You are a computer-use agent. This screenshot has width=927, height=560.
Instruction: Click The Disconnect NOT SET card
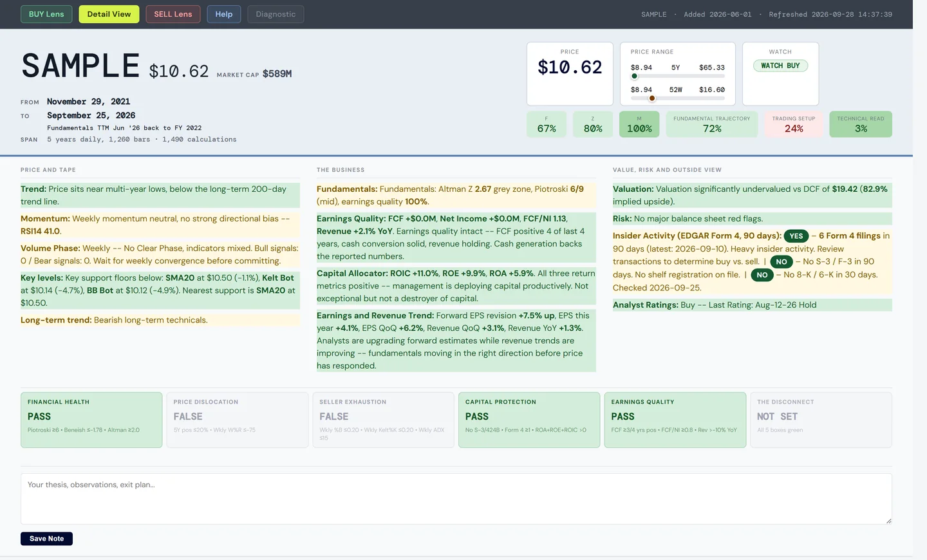click(x=821, y=420)
